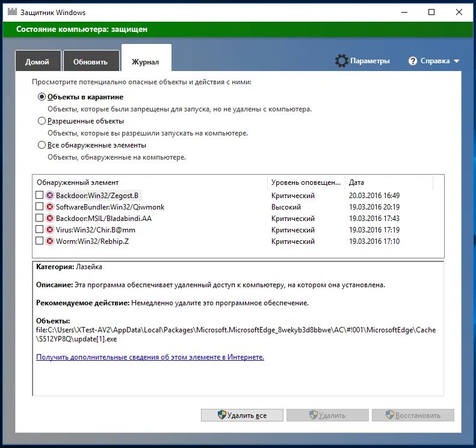Click the Критический level for Zegost.B row
The image size is (476, 448).
point(293,196)
